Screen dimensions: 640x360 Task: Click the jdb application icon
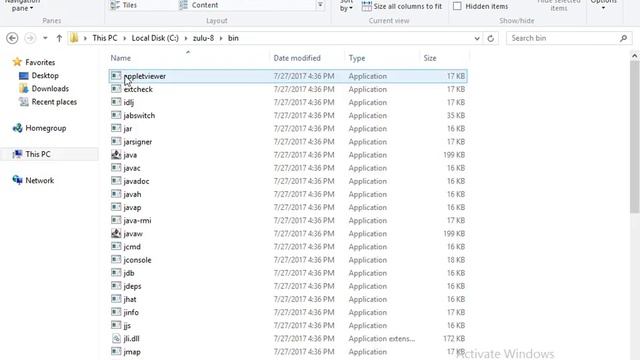116,273
